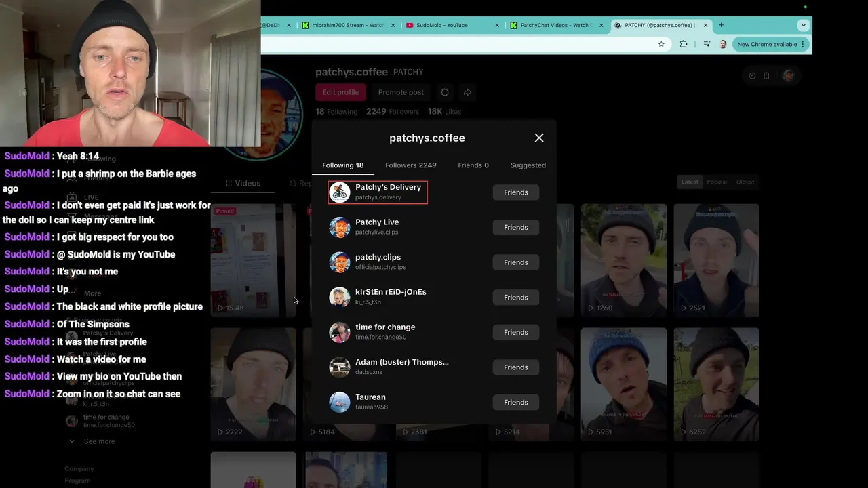Open video thumbnail with 6252 views
This screenshot has height=488, width=868.
click(716, 384)
